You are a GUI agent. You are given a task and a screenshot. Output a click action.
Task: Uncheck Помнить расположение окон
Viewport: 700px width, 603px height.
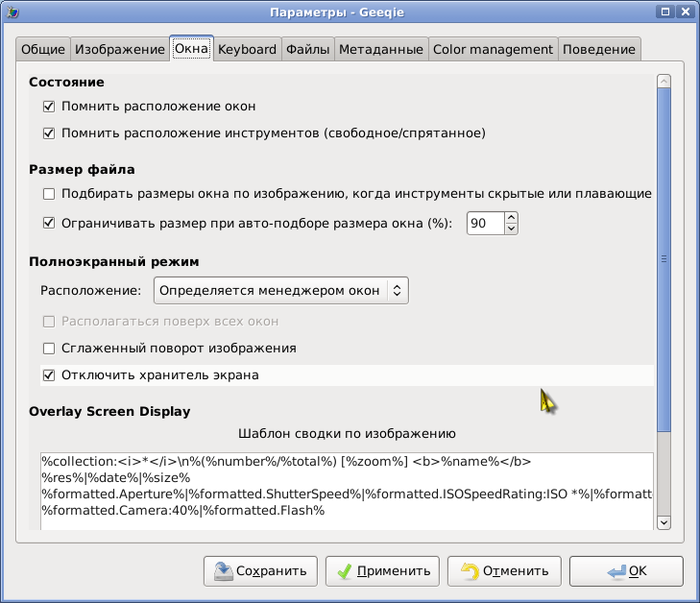click(x=49, y=107)
